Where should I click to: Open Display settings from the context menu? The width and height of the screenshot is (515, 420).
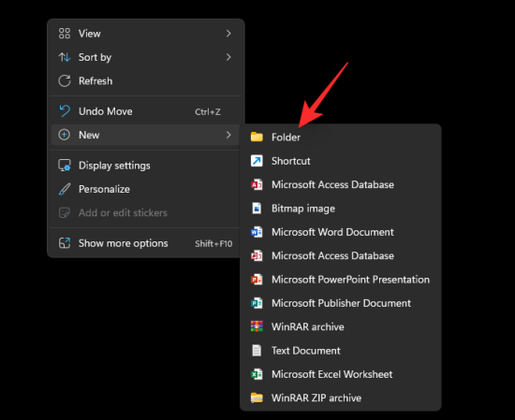pos(144,166)
